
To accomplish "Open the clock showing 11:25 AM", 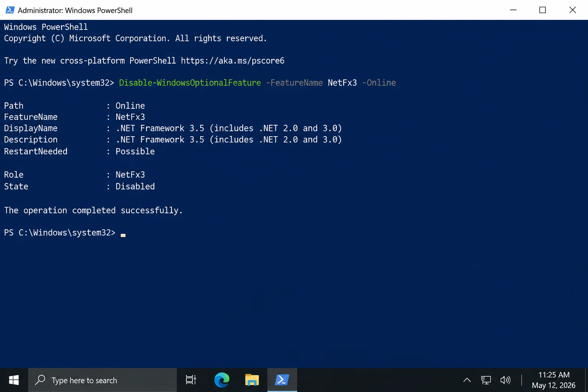I will coord(554,380).
